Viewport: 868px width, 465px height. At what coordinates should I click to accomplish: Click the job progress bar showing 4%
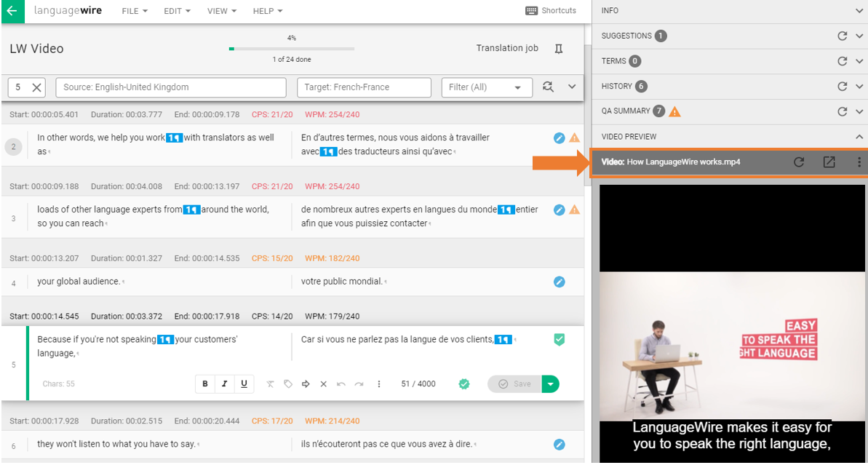tap(291, 48)
